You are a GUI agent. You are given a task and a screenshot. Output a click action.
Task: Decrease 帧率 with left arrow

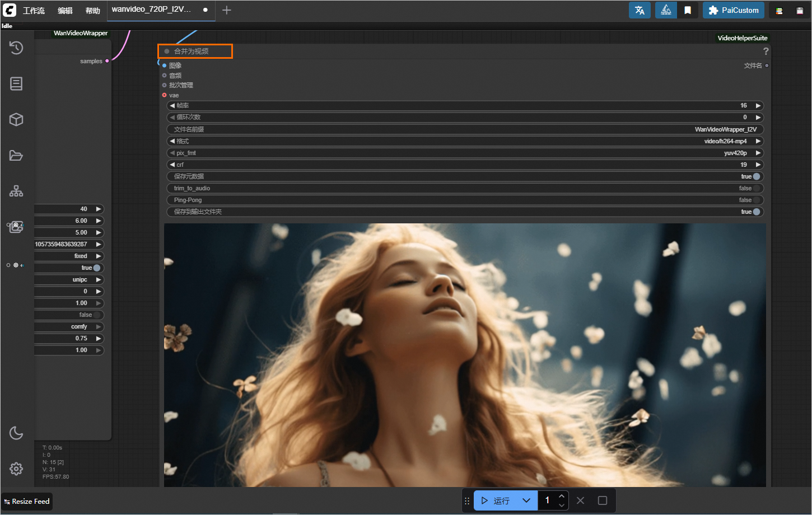tap(172, 105)
